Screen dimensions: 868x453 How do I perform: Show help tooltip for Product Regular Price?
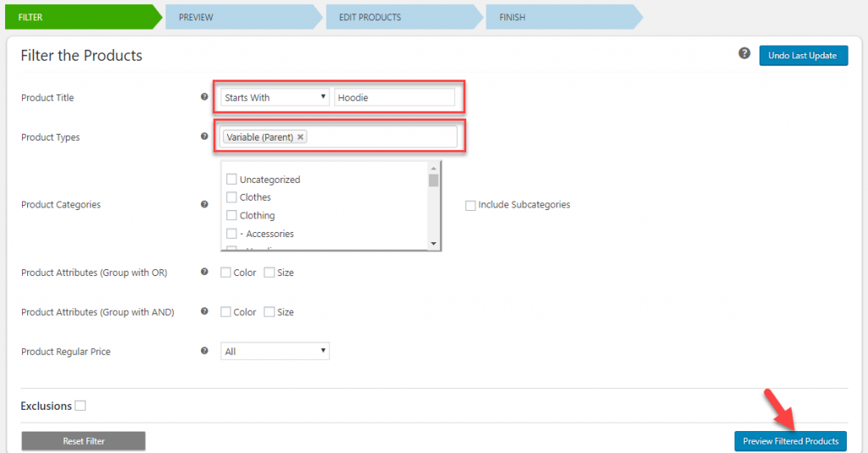pyautogui.click(x=204, y=351)
